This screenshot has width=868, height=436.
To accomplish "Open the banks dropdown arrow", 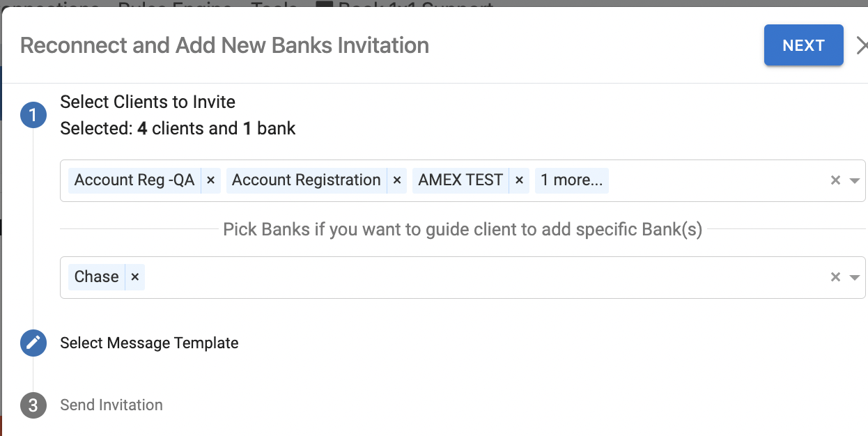I will (x=855, y=277).
